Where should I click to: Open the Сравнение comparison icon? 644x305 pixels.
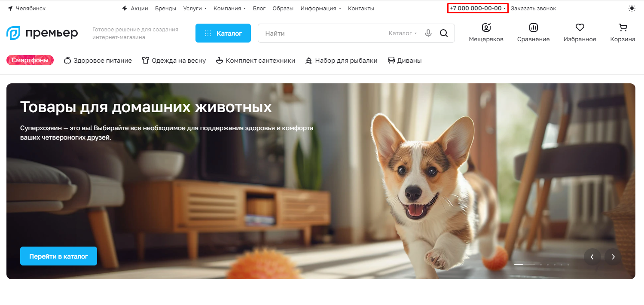(533, 28)
